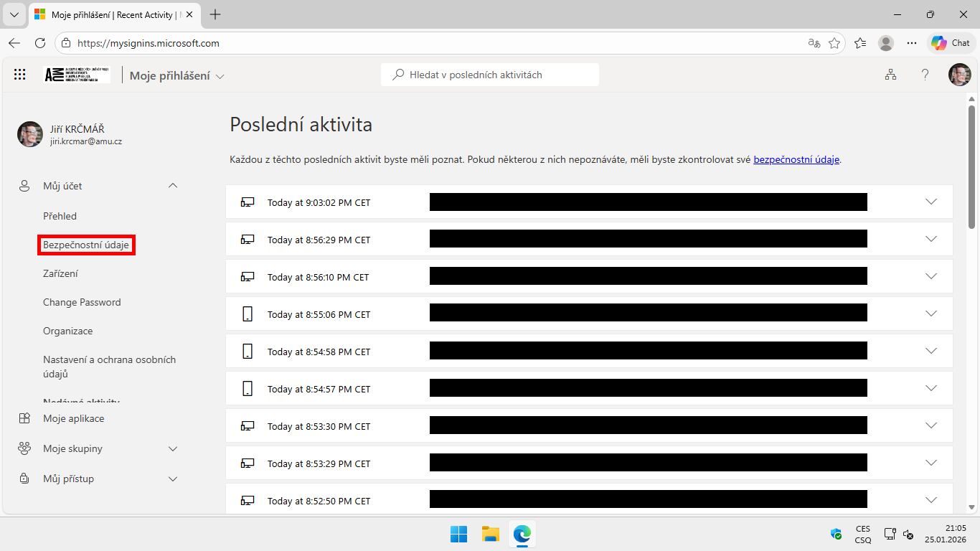Follow the bezpečnostní údaje link in the text
This screenshot has height=551, width=980.
pos(796,160)
